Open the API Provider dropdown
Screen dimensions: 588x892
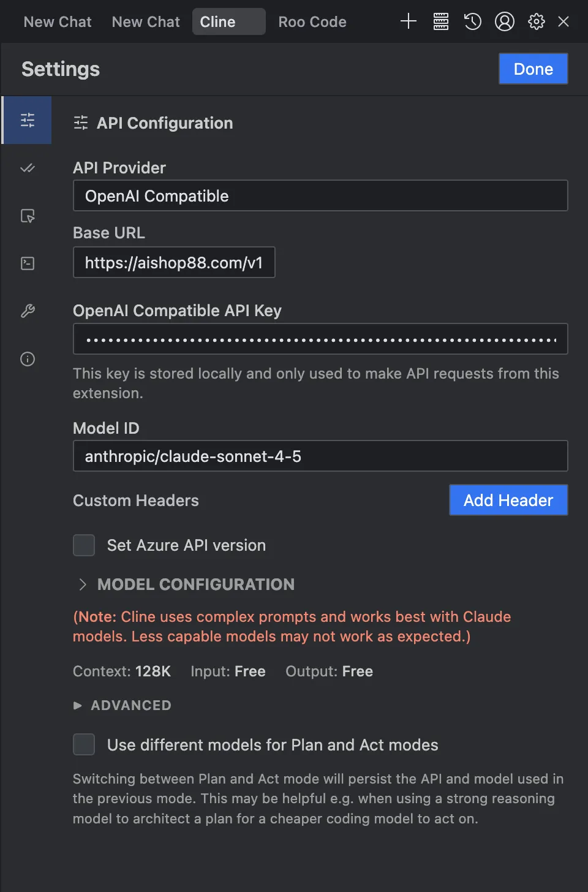[320, 195]
